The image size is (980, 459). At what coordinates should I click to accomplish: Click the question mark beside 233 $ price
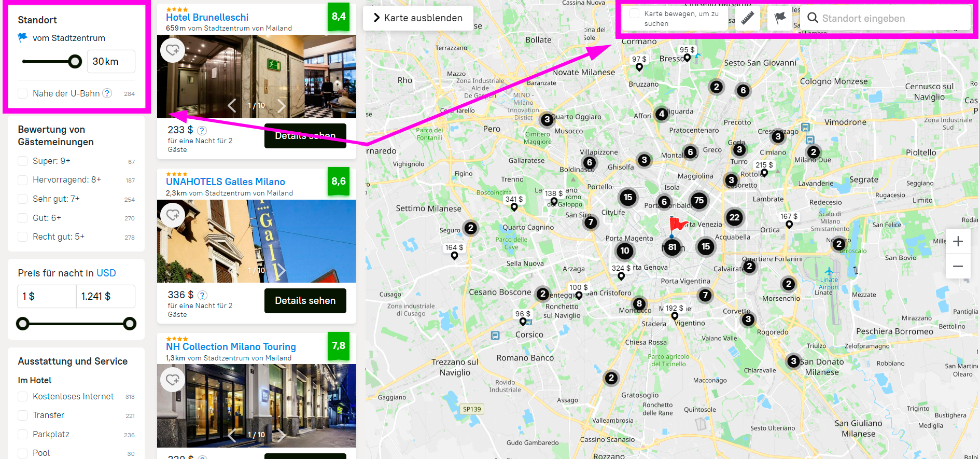(x=202, y=131)
